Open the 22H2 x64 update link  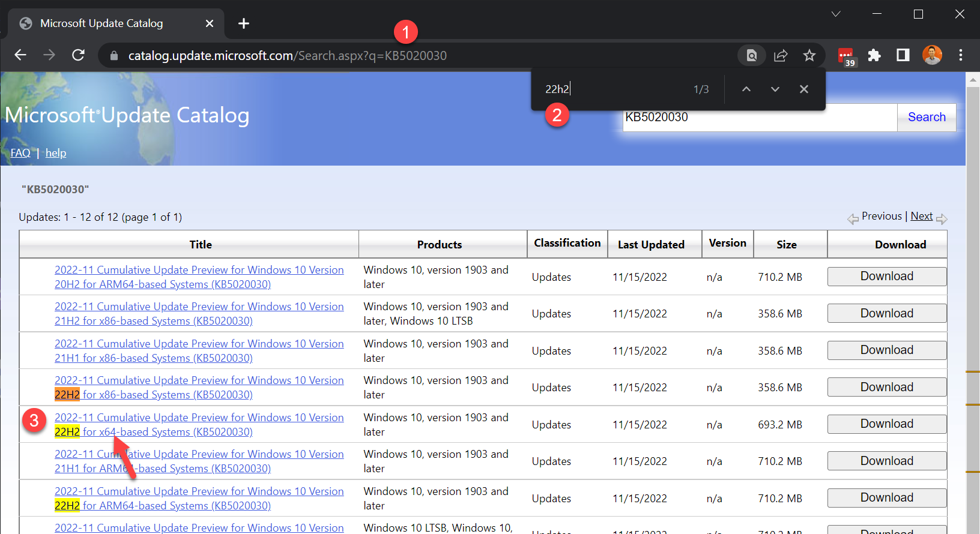tap(199, 425)
